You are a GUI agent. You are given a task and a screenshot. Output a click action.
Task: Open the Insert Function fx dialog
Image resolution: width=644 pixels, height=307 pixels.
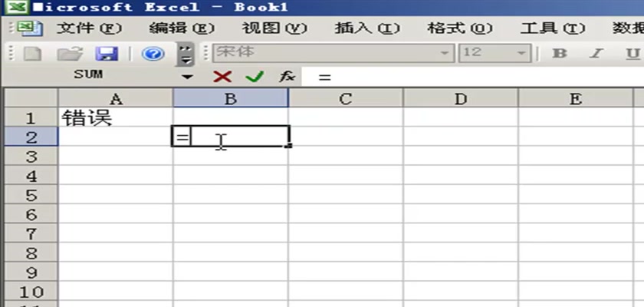(287, 76)
